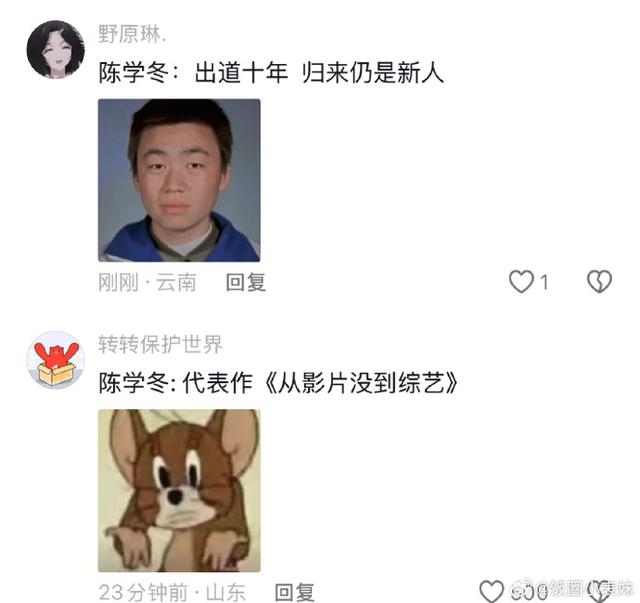Viewport: 640px width, 603px height.
Task: Click the 山东 location label
Action: [225, 592]
